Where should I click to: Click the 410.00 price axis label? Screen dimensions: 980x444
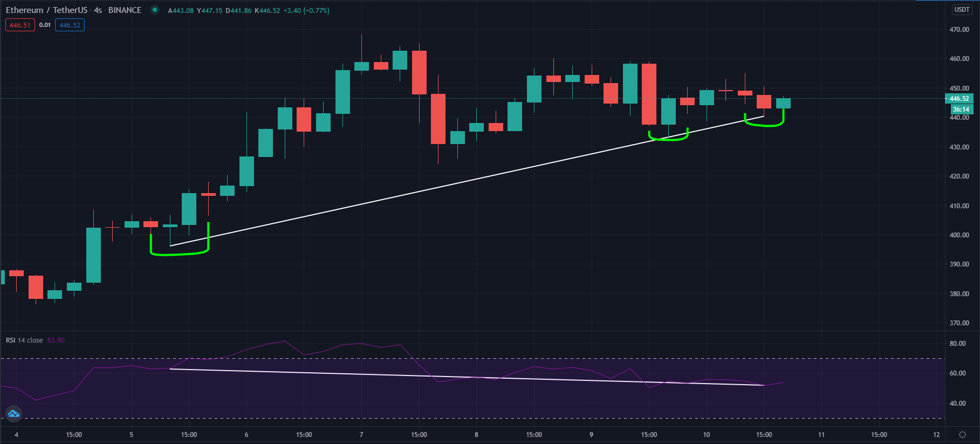[x=959, y=206]
